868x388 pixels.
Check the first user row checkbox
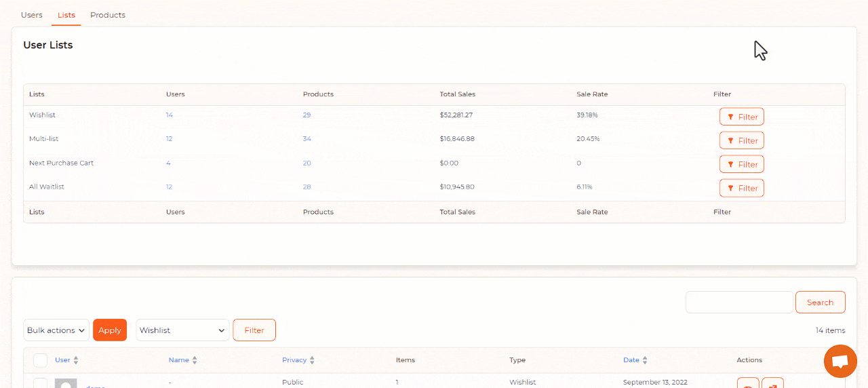tap(41, 383)
